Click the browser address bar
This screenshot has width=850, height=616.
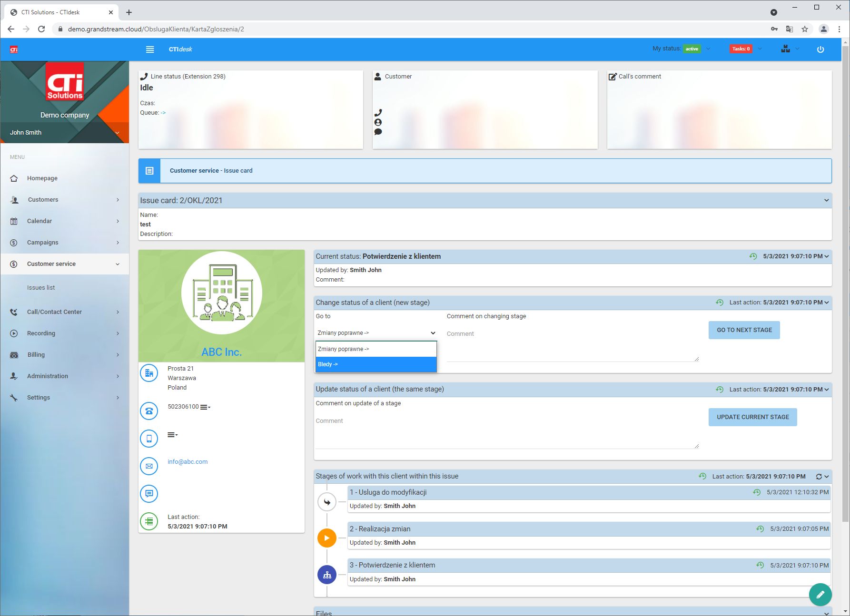[409, 29]
